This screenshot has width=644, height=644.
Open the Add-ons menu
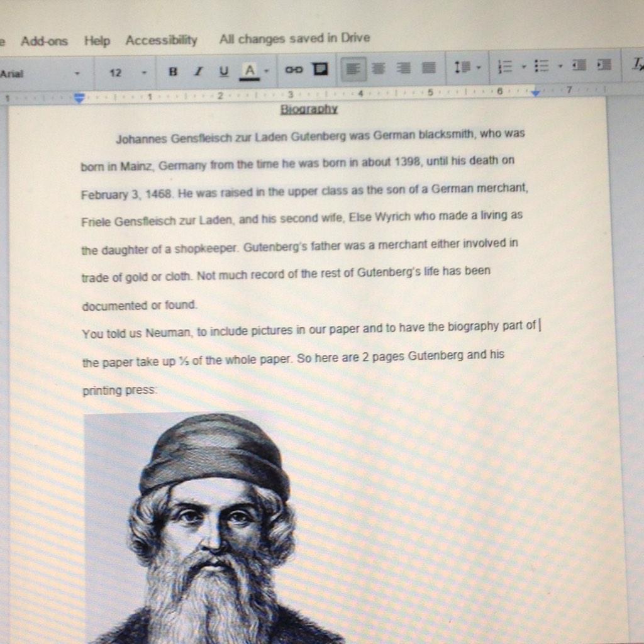click(45, 40)
